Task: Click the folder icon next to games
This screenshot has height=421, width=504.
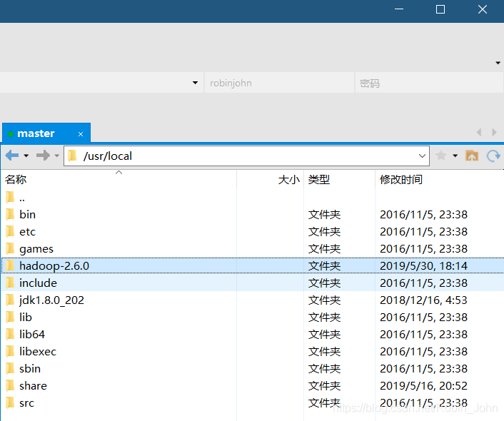Action: point(10,248)
